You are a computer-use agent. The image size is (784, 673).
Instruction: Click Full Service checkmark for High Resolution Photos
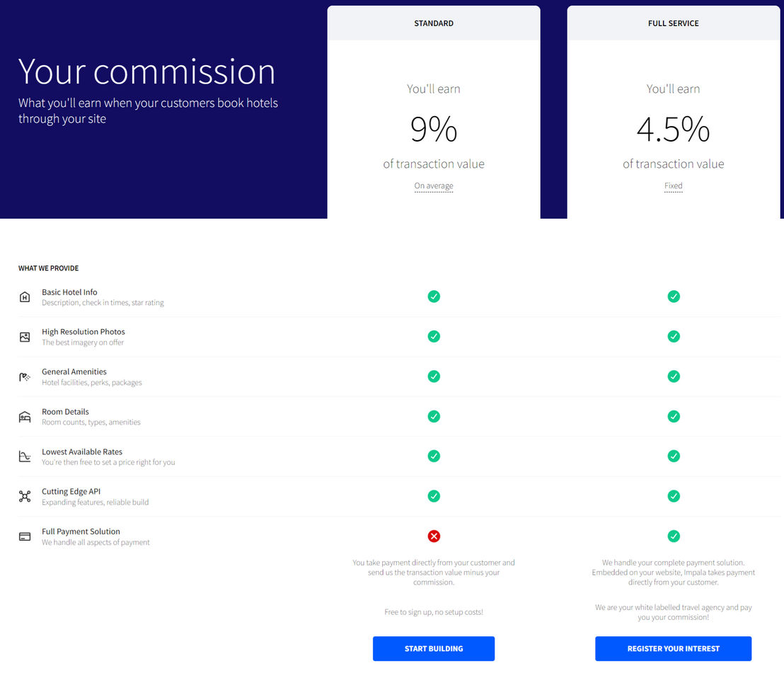pos(674,337)
